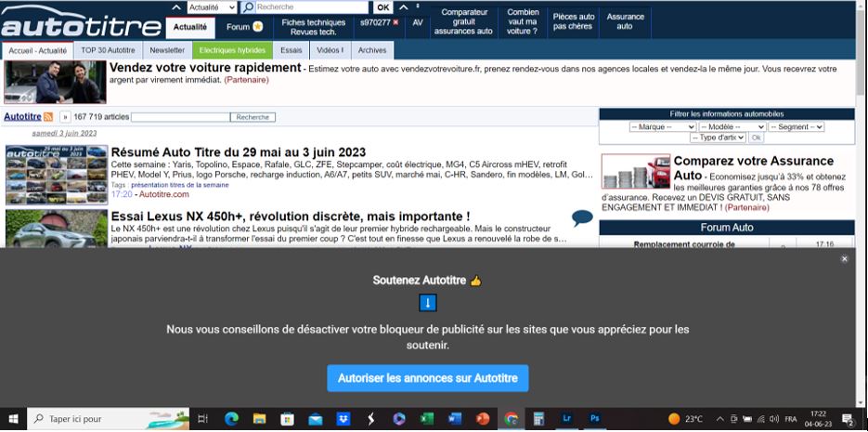The height and width of the screenshot is (432, 868).
Task: Open the Type d'article filter dropdown
Action: [x=718, y=137]
